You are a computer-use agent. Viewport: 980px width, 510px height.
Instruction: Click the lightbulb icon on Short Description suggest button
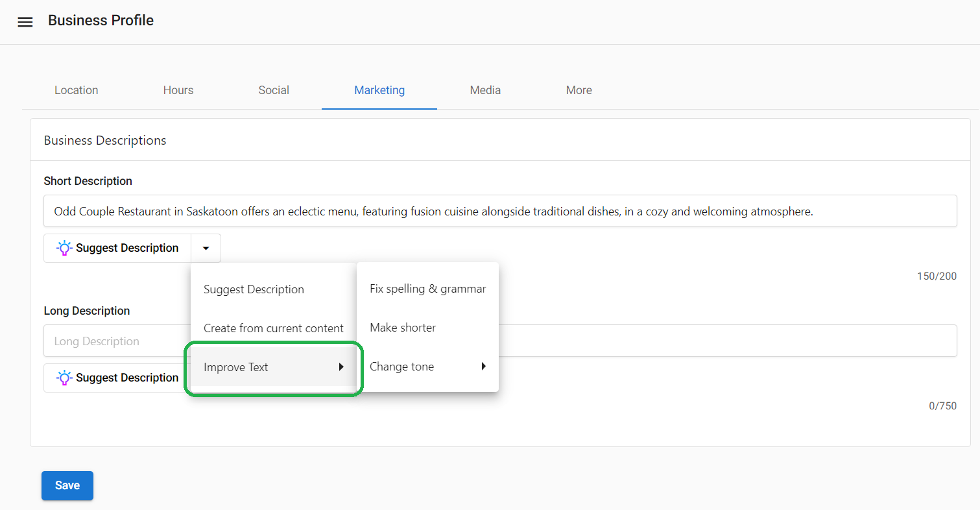[64, 248]
